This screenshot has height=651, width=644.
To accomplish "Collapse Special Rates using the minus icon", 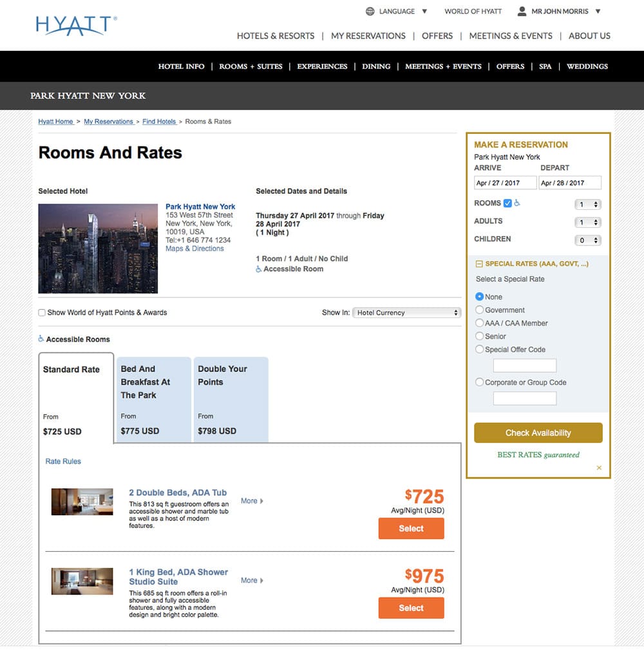I will [x=479, y=263].
